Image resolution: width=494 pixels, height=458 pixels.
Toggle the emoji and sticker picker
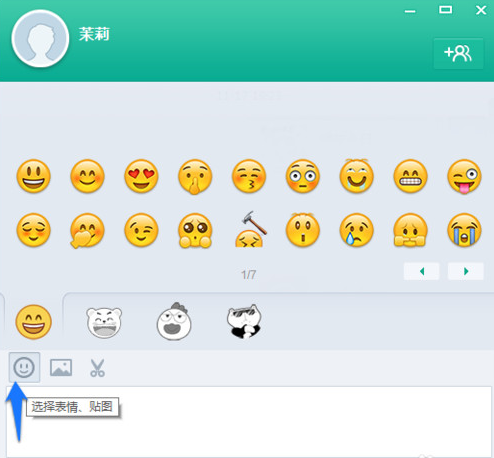point(24,367)
